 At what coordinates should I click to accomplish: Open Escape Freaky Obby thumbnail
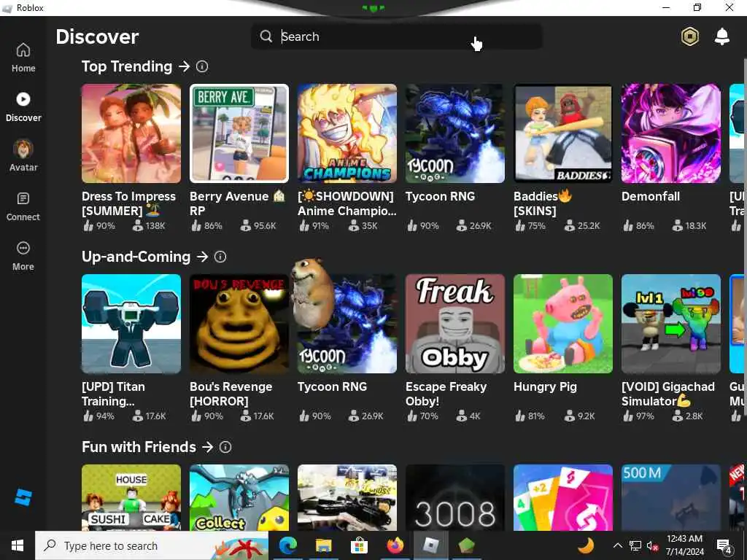click(x=455, y=324)
